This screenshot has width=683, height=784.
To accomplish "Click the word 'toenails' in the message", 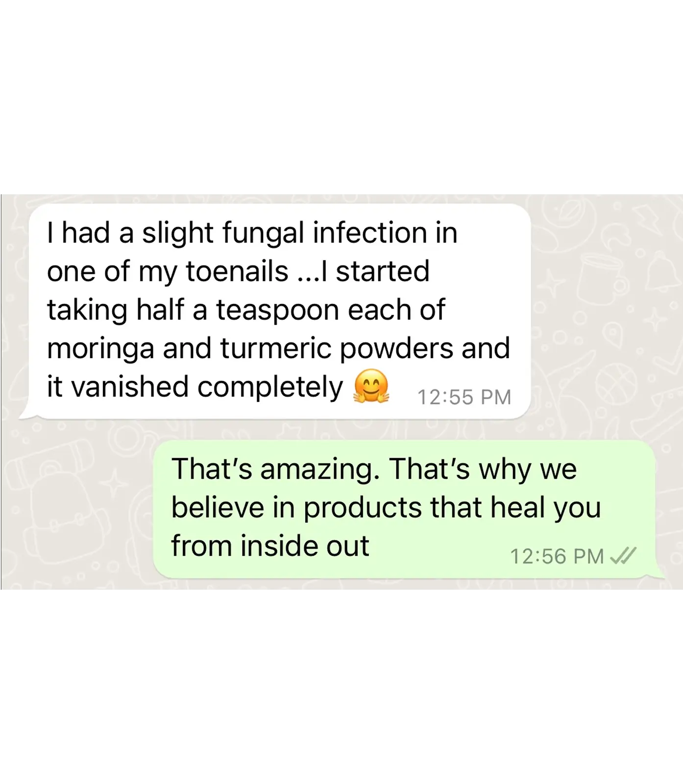I will (x=237, y=271).
